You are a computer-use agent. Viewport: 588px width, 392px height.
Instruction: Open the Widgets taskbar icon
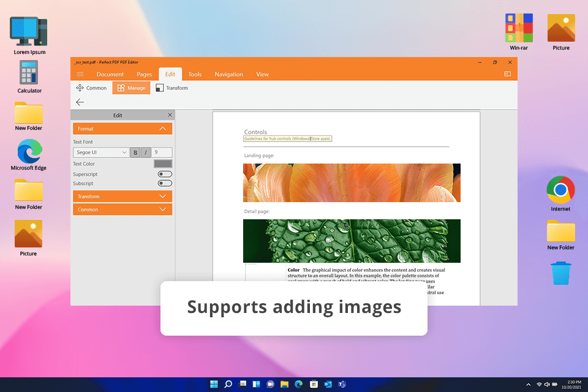click(257, 384)
